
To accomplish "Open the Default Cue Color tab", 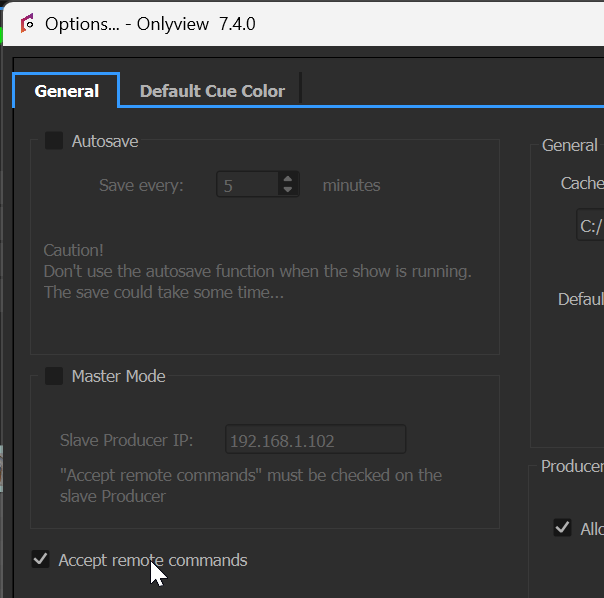I will tap(212, 91).
